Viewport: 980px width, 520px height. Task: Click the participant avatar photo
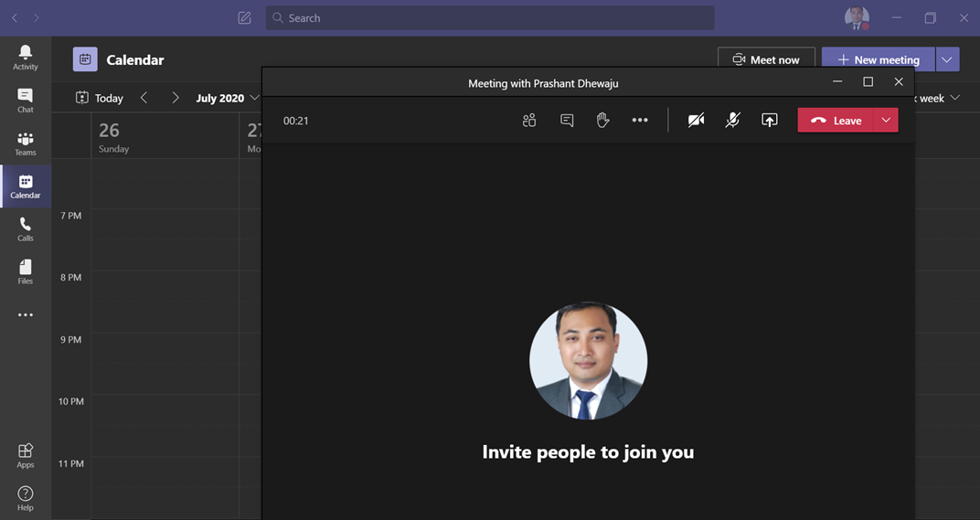[x=588, y=361]
